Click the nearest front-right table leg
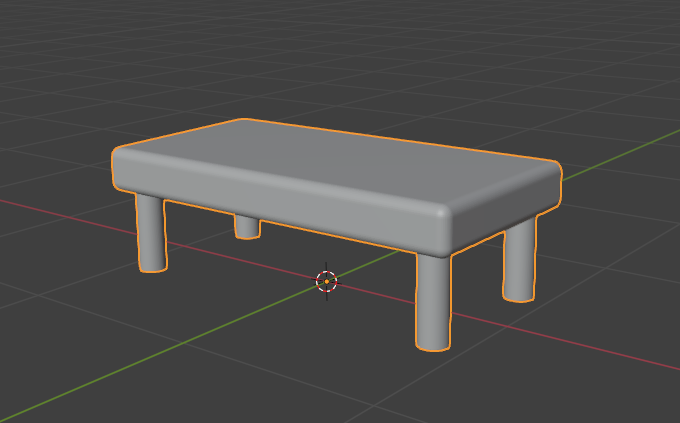 coord(432,300)
